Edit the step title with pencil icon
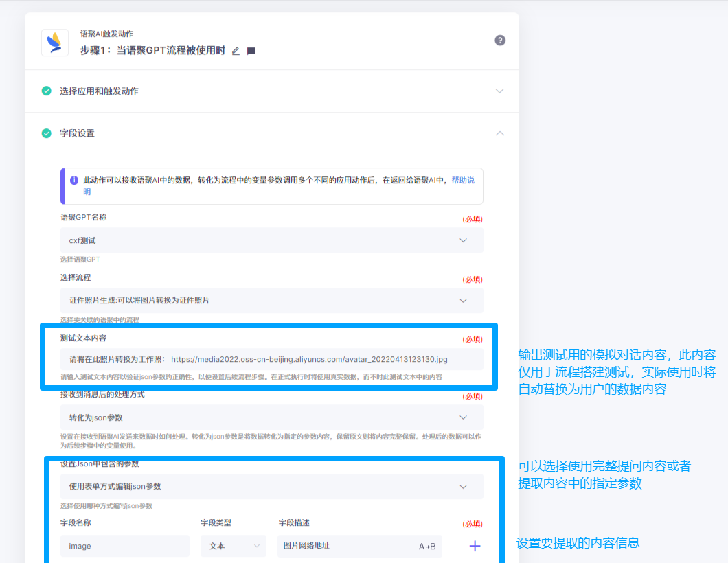The height and width of the screenshot is (563, 728). [x=236, y=51]
